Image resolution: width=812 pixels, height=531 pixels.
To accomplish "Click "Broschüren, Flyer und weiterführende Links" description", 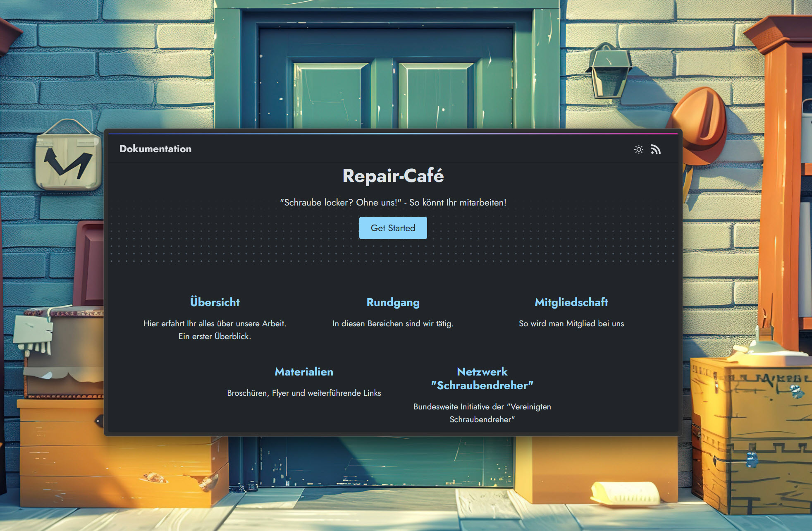I will pos(304,393).
